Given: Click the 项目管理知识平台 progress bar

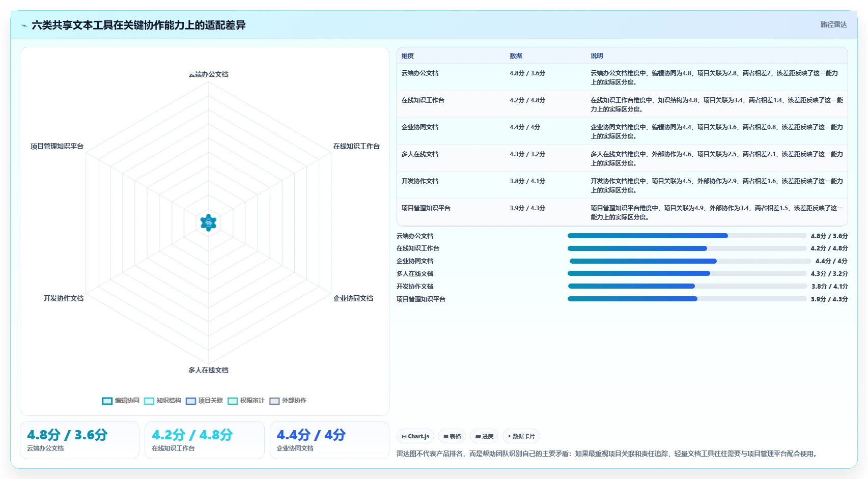Looking at the screenshot, I should (687, 299).
